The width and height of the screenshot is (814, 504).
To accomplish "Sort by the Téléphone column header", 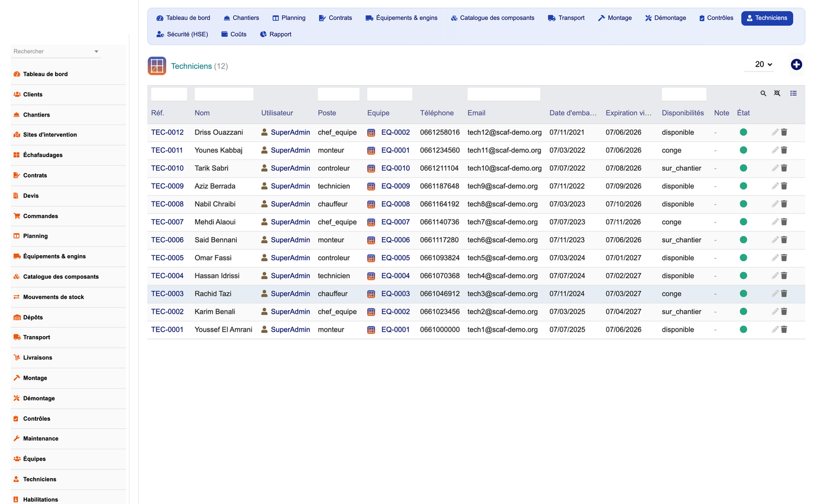I will click(x=437, y=113).
